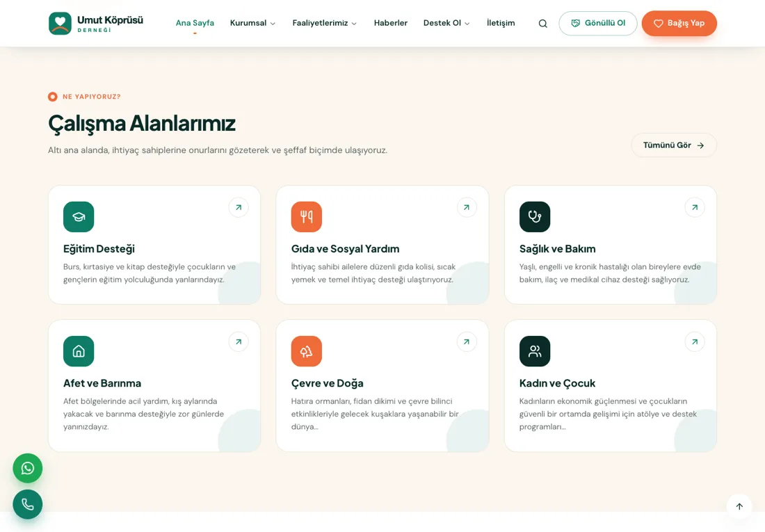The image size is (765, 532).
Task: Open Kadın ve Çocuk arrow icon
Action: coord(695,341)
